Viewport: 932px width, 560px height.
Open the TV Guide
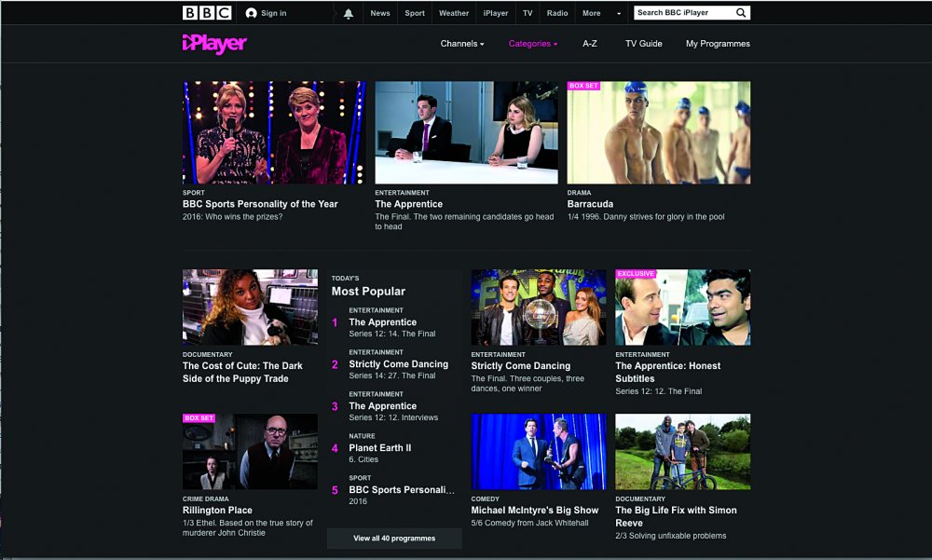(x=643, y=44)
